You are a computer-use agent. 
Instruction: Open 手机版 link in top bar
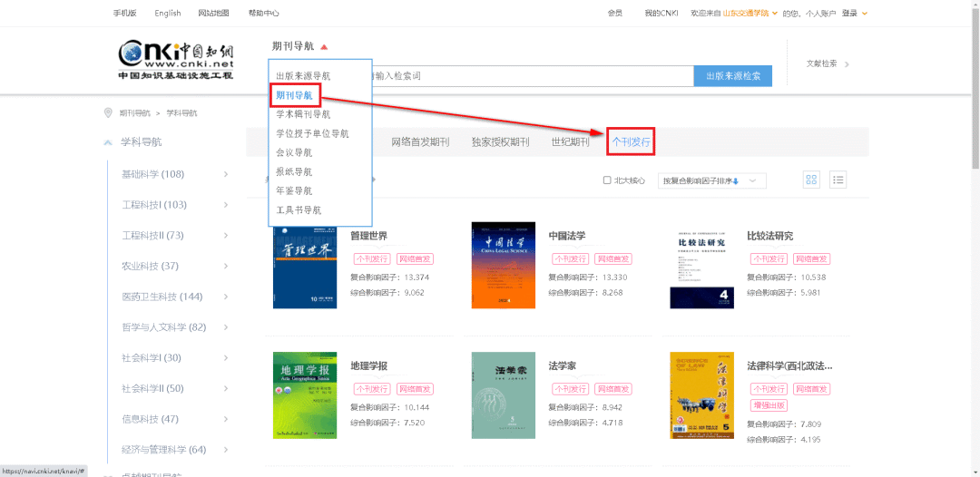coord(124,13)
